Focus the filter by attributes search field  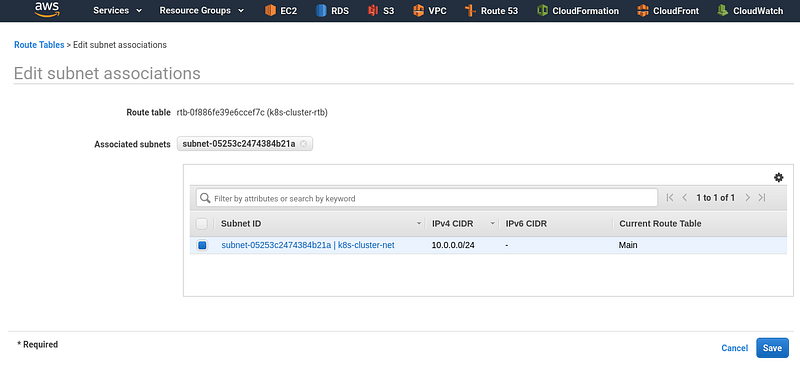427,198
